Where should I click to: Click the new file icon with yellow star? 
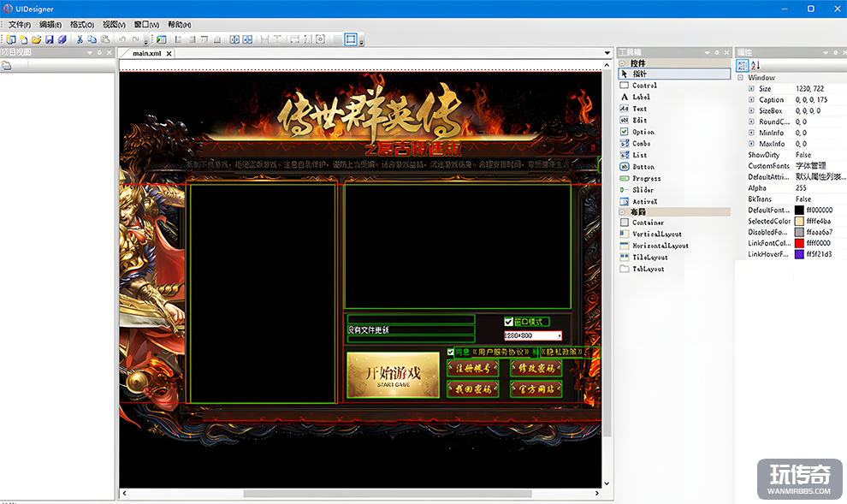(24, 39)
